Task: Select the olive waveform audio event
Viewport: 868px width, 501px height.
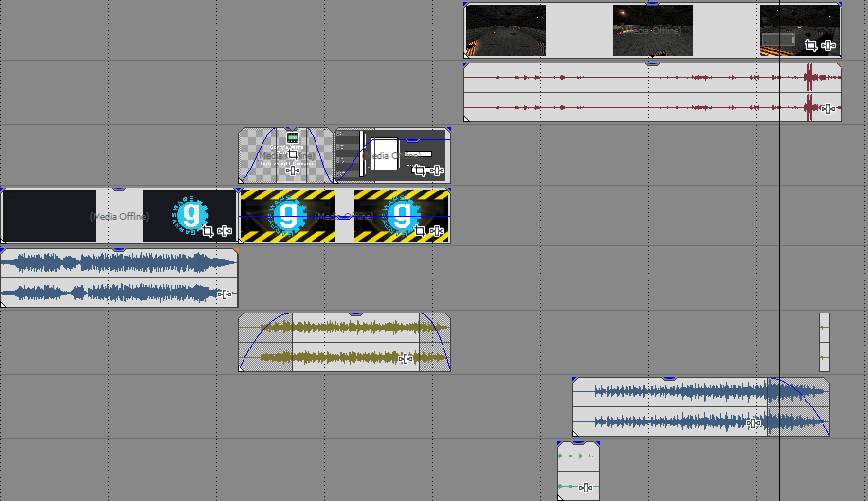Action: (x=344, y=342)
